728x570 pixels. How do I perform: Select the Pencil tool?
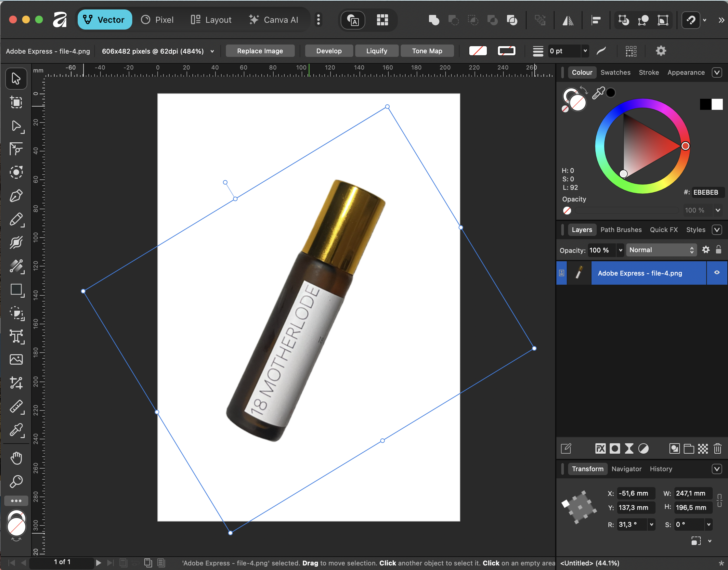(16, 219)
